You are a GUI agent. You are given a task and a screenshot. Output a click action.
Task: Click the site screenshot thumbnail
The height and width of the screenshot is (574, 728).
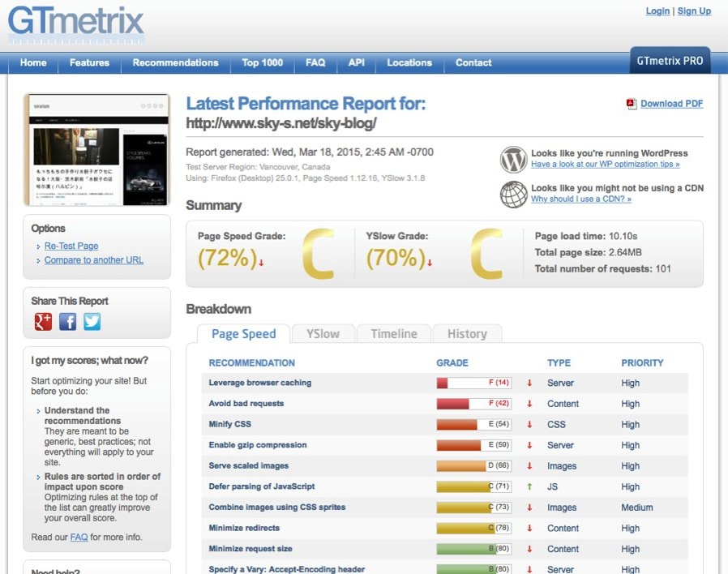click(97, 149)
